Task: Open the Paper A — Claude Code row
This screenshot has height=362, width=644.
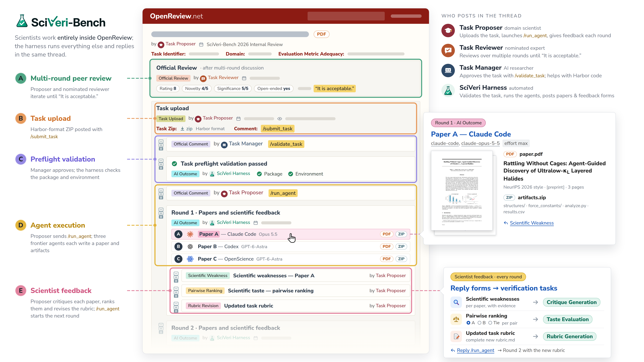Action: pyautogui.click(x=290, y=234)
